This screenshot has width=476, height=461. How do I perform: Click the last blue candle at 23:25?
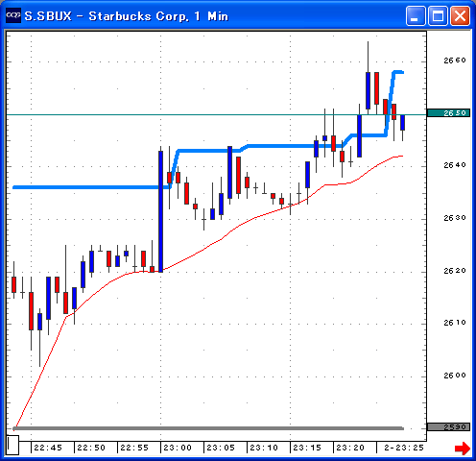coord(402,122)
